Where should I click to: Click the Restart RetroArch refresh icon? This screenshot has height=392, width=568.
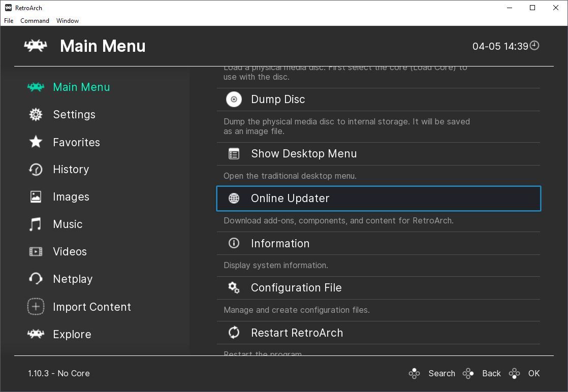tap(234, 333)
